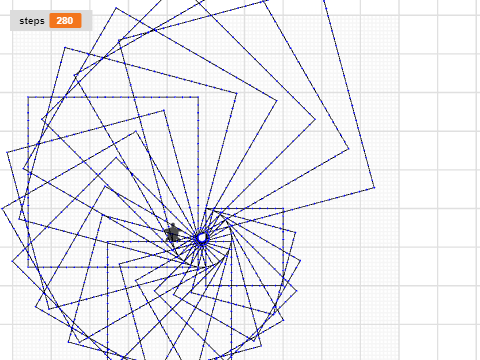Click the blue-ringed circle at spiral center
This screenshot has height=360, width=480.
(x=202, y=238)
